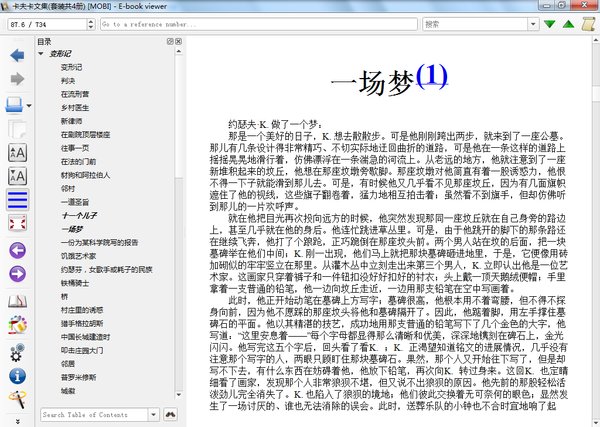
Task: Select 猎手格拉胡斯 chapter
Action: click(x=82, y=323)
